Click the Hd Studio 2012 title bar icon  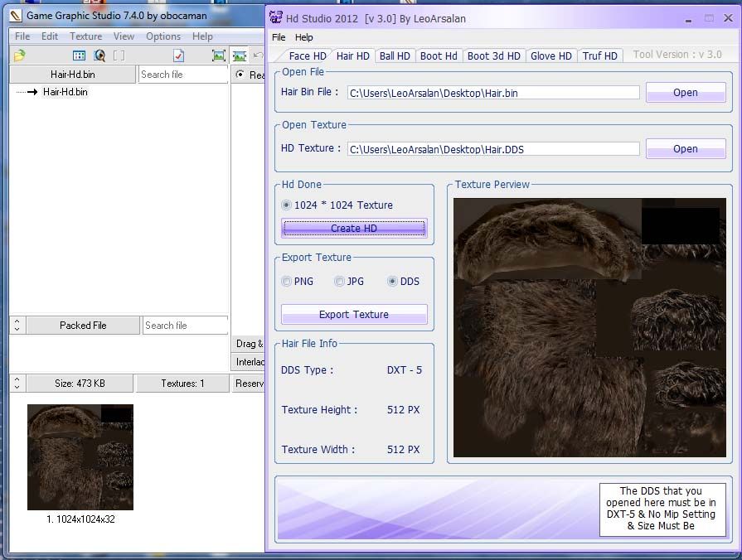pyautogui.click(x=276, y=17)
